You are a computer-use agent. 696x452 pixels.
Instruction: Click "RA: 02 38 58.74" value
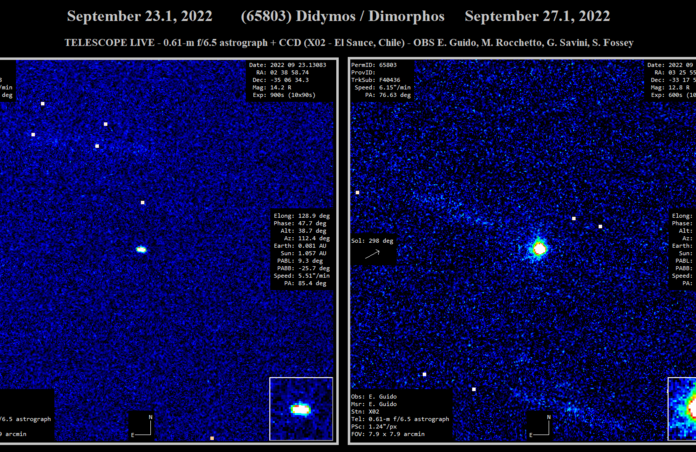coord(282,72)
